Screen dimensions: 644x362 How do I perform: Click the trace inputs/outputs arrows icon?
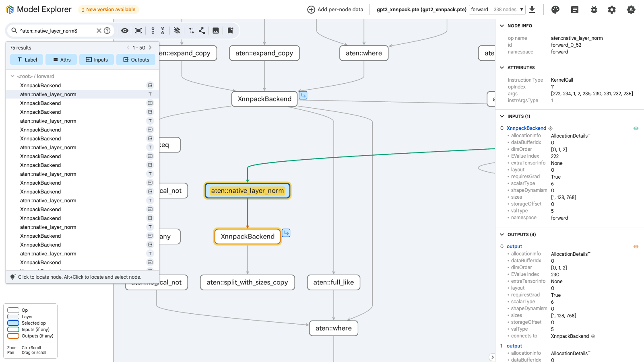pyautogui.click(x=192, y=31)
